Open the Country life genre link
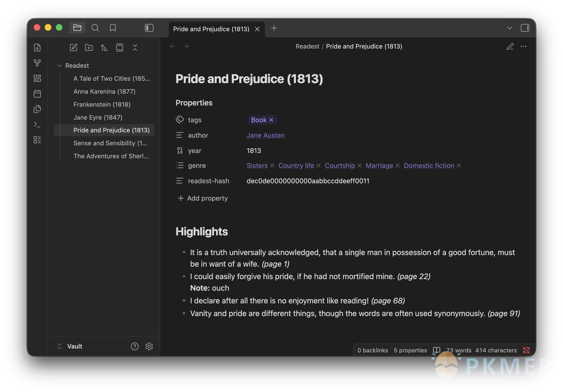This screenshot has width=563, height=392. tap(296, 165)
